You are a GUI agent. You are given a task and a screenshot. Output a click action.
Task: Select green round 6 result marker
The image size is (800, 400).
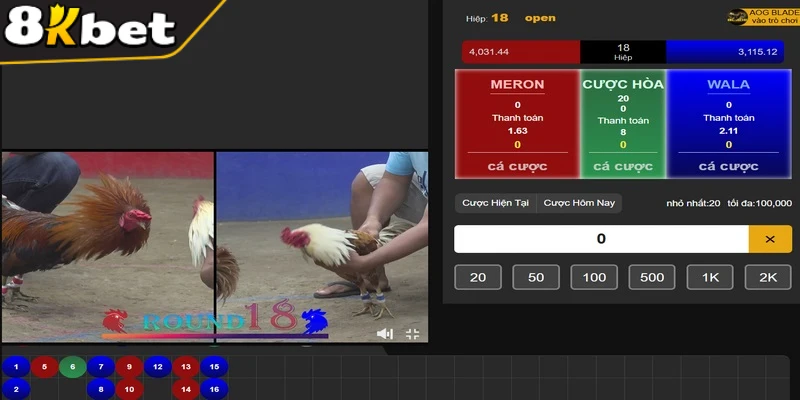pyautogui.click(x=72, y=367)
